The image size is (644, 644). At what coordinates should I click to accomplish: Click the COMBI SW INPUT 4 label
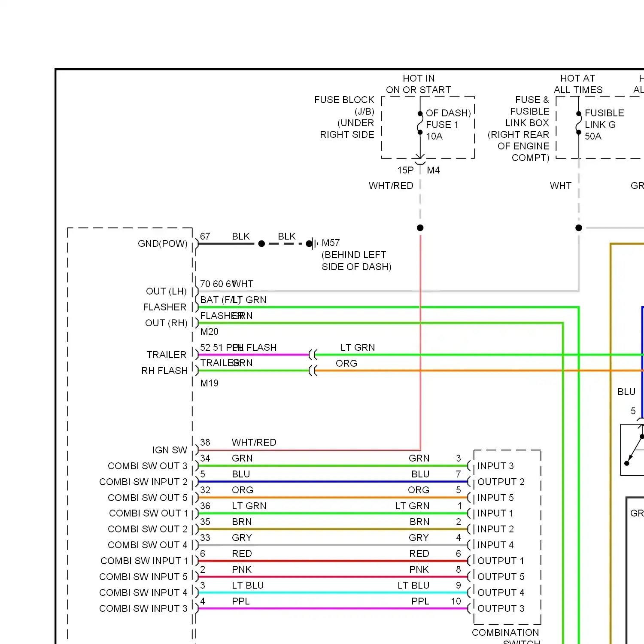click(143, 593)
